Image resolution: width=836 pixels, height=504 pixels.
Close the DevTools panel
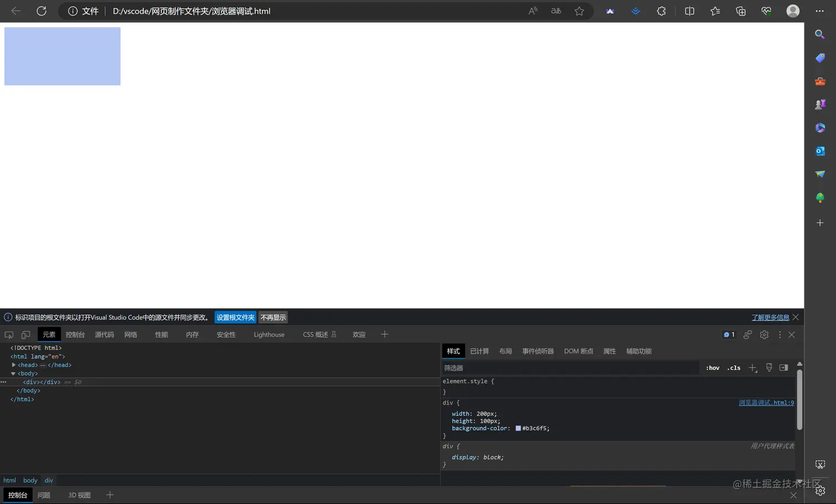tap(792, 335)
